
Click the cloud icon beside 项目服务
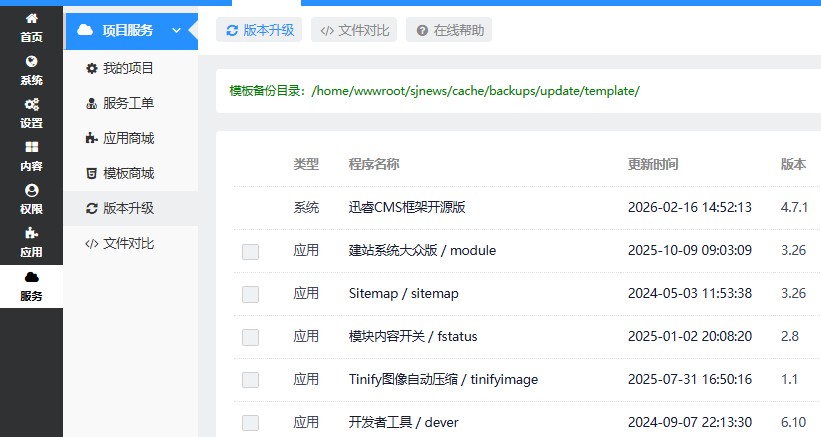tap(85, 30)
